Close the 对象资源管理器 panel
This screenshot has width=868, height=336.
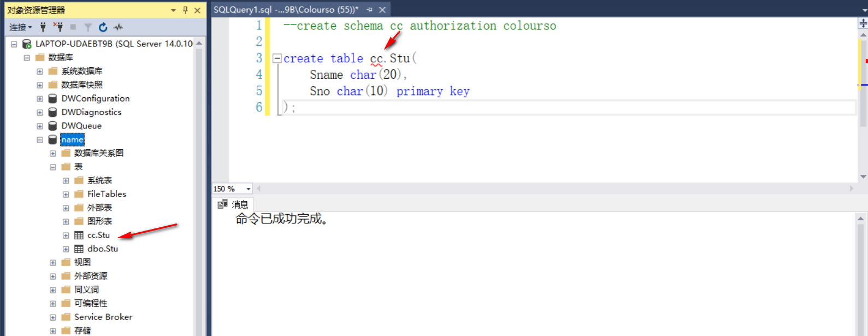(x=197, y=10)
